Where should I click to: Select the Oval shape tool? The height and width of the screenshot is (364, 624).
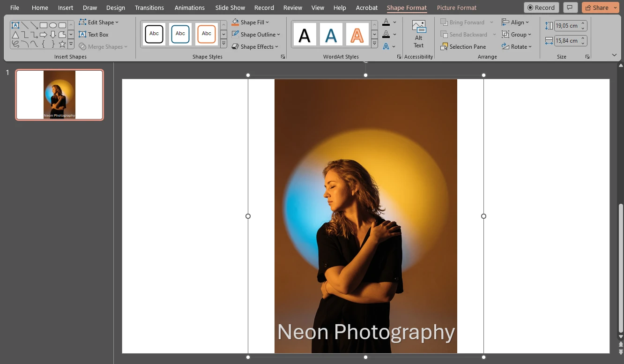coord(53,25)
